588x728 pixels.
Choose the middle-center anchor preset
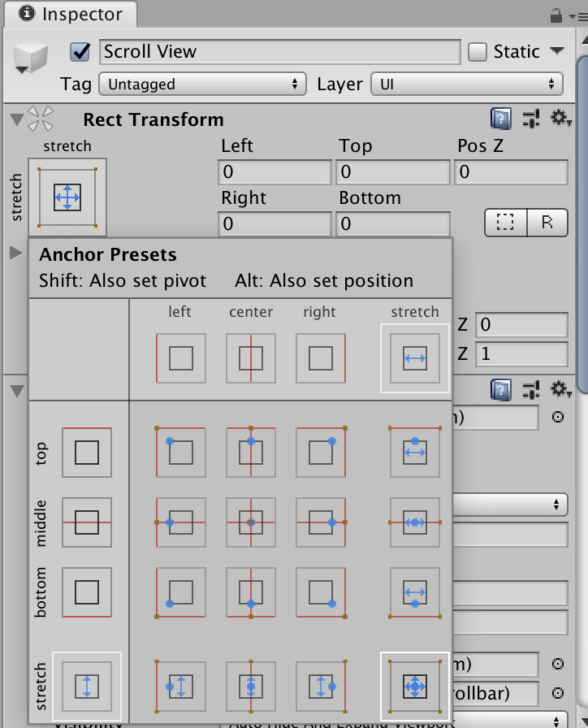pyautogui.click(x=251, y=522)
